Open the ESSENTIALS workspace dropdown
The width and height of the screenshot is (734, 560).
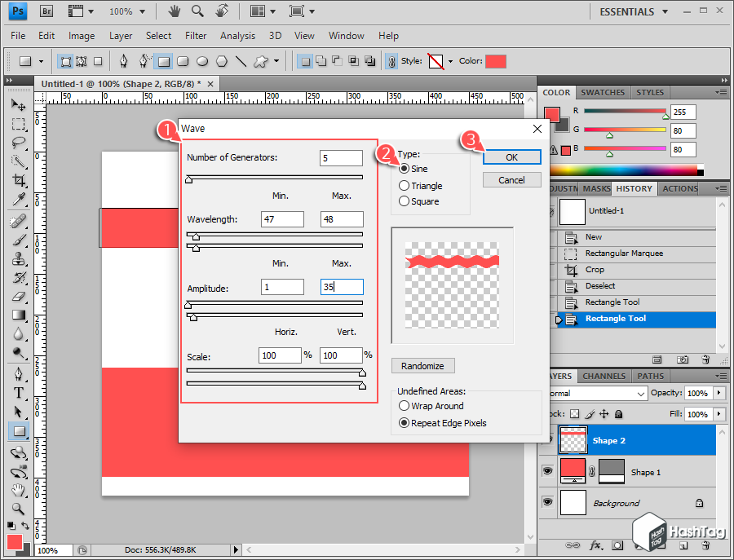click(634, 11)
